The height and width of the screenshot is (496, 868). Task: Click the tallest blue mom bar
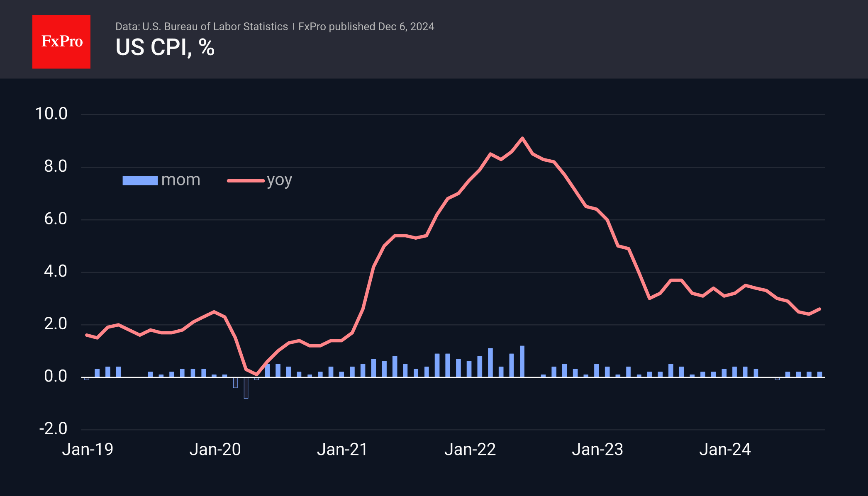[522, 361]
